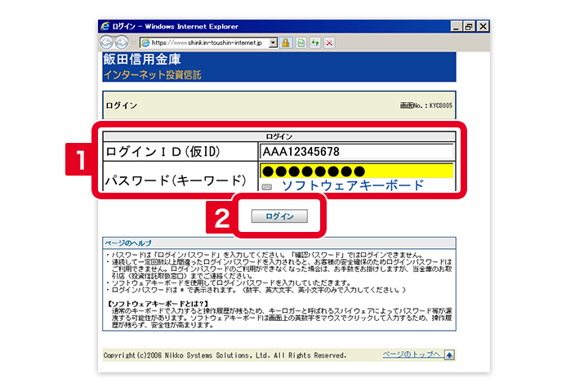Minimize the Internet Explorer window
The image size is (588, 392).
click(456, 26)
